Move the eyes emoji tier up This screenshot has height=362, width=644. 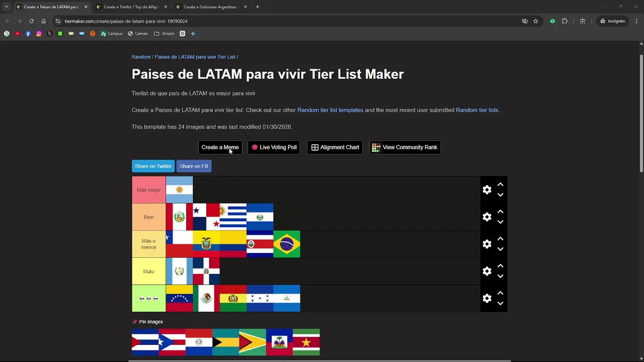tap(500, 293)
